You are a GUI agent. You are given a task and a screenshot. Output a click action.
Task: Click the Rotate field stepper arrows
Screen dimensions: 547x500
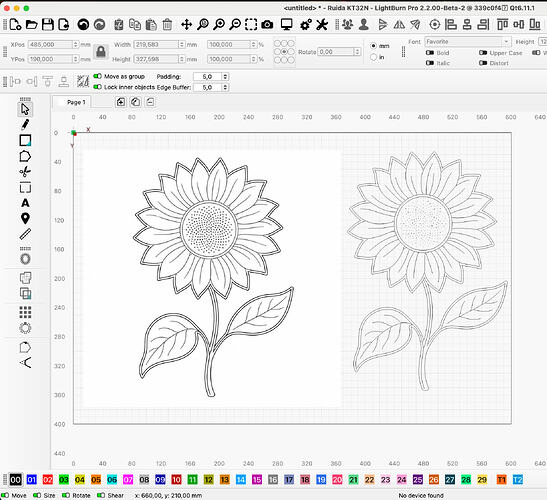357,52
